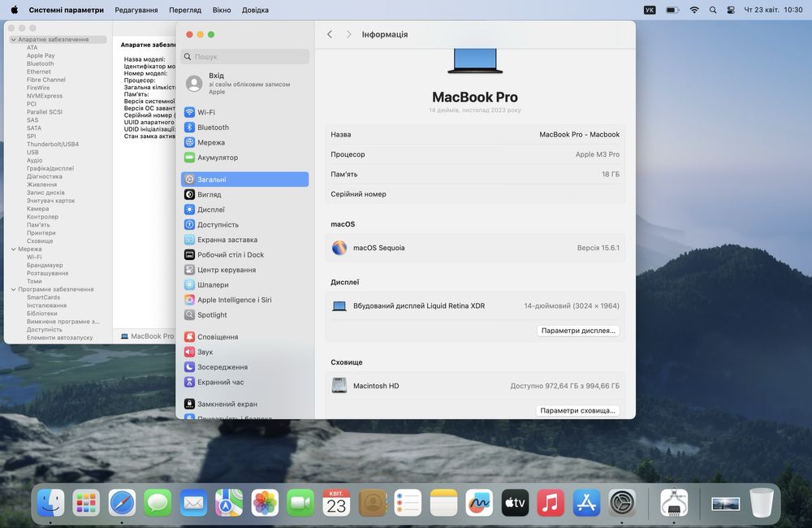Click Параметри дисплея button
812x528 pixels.
[578, 331]
